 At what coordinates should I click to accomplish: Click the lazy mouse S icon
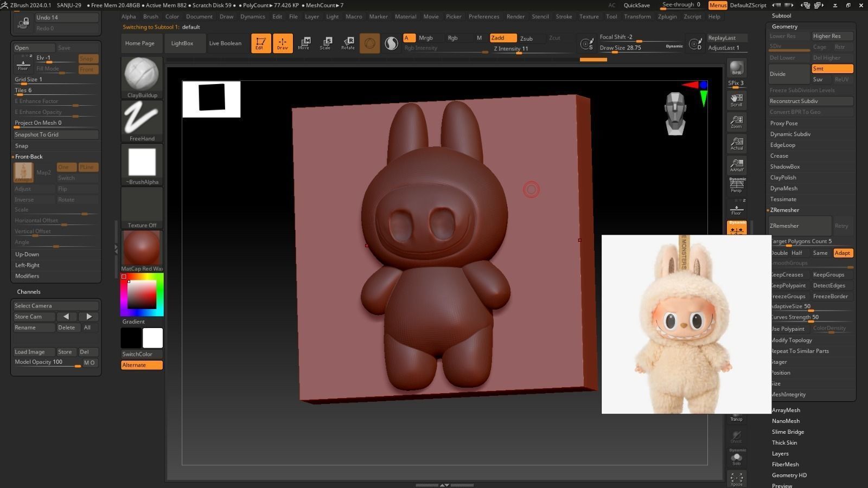point(587,43)
